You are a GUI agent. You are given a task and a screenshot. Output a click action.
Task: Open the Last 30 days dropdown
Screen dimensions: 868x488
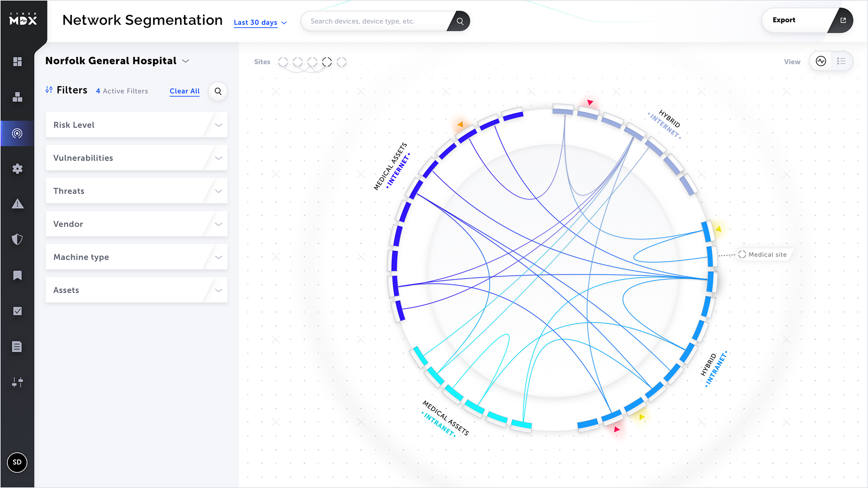coord(260,22)
